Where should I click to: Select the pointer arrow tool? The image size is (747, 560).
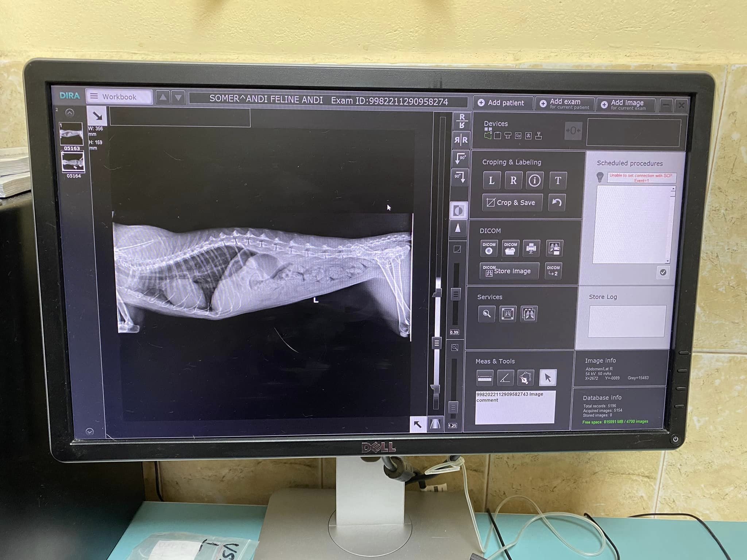coord(548,378)
